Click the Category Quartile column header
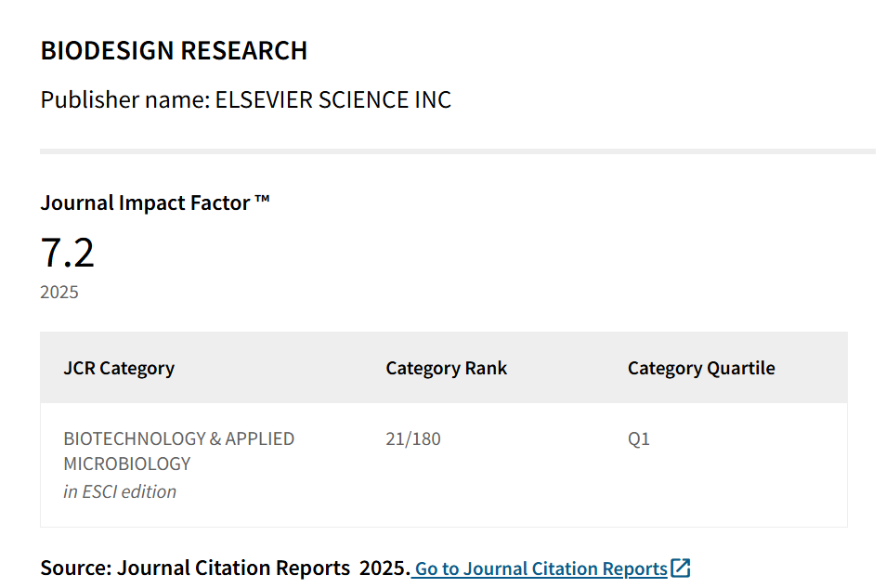 [701, 368]
